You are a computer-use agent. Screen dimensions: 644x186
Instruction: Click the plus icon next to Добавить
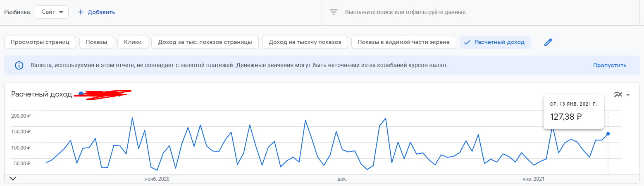81,12
